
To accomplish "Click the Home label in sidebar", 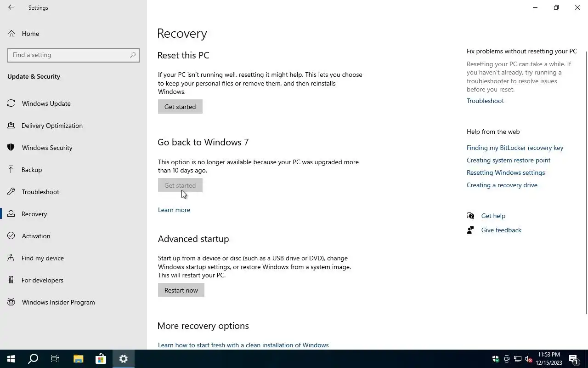I will click(x=30, y=34).
